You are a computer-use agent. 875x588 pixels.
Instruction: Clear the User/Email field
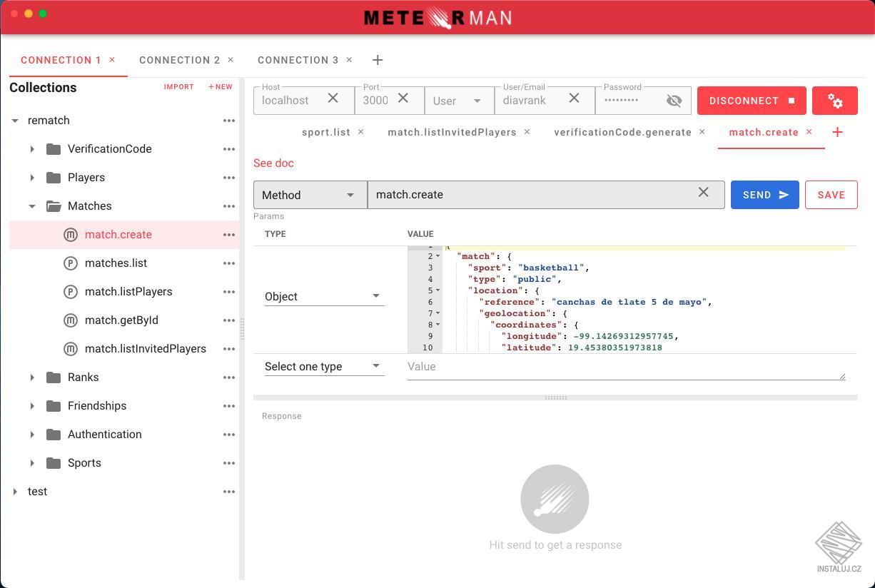[x=574, y=98]
